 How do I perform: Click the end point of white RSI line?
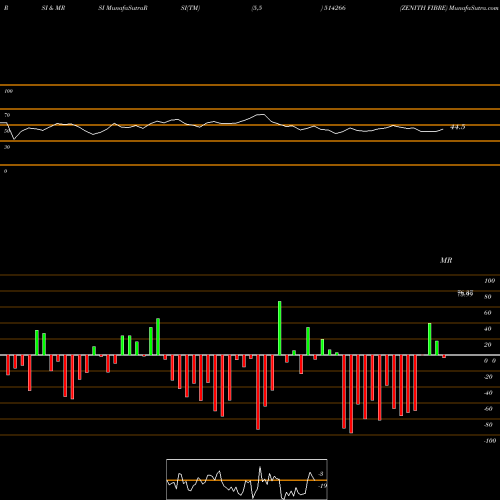443,129
